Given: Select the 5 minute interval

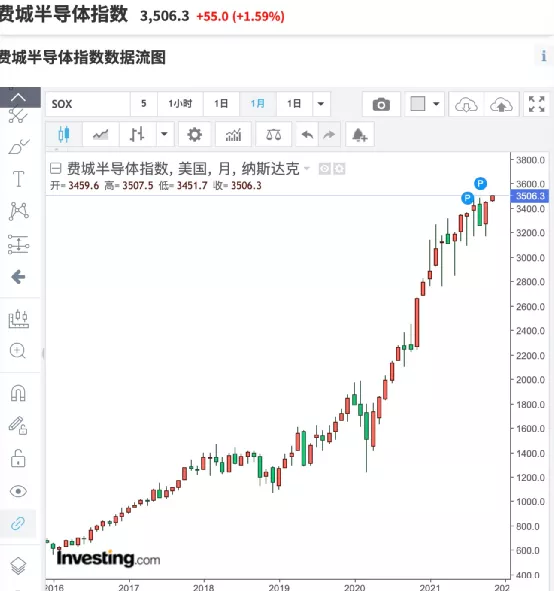Looking at the screenshot, I should [x=144, y=104].
